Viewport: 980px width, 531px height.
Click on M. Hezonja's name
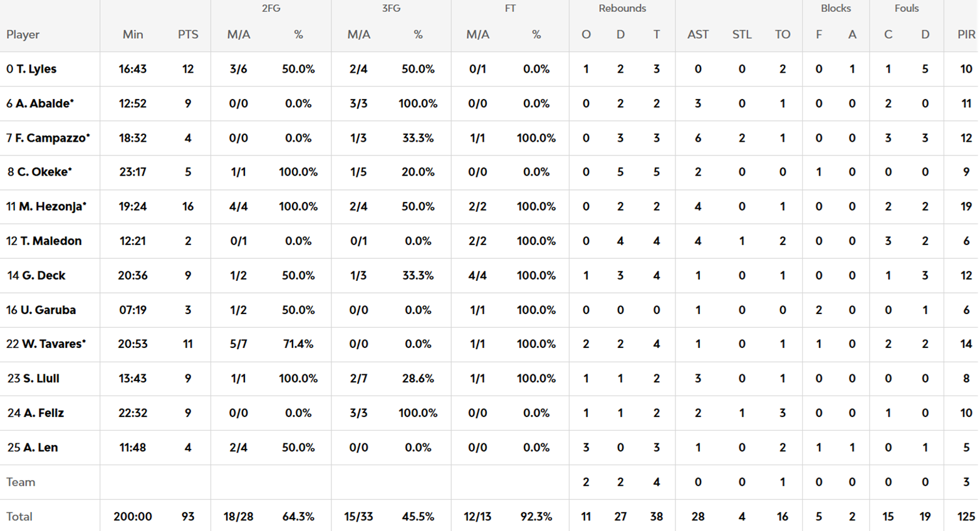click(52, 206)
